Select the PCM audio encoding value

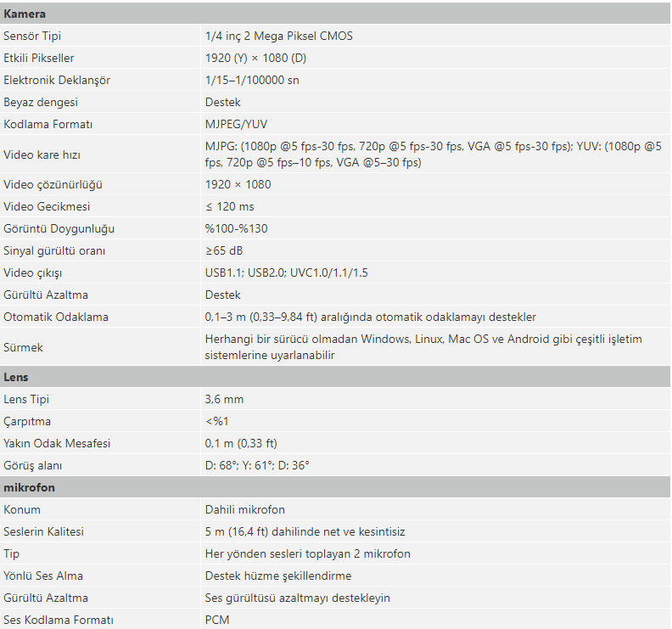(217, 620)
